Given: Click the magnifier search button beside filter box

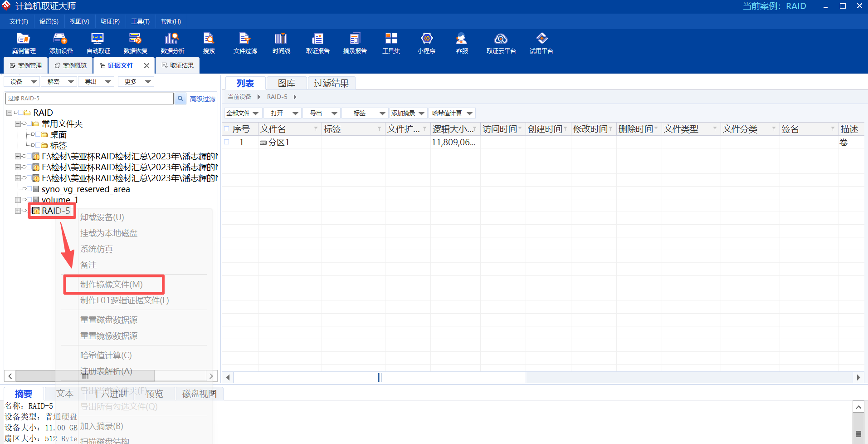Looking at the screenshot, I should tap(180, 99).
